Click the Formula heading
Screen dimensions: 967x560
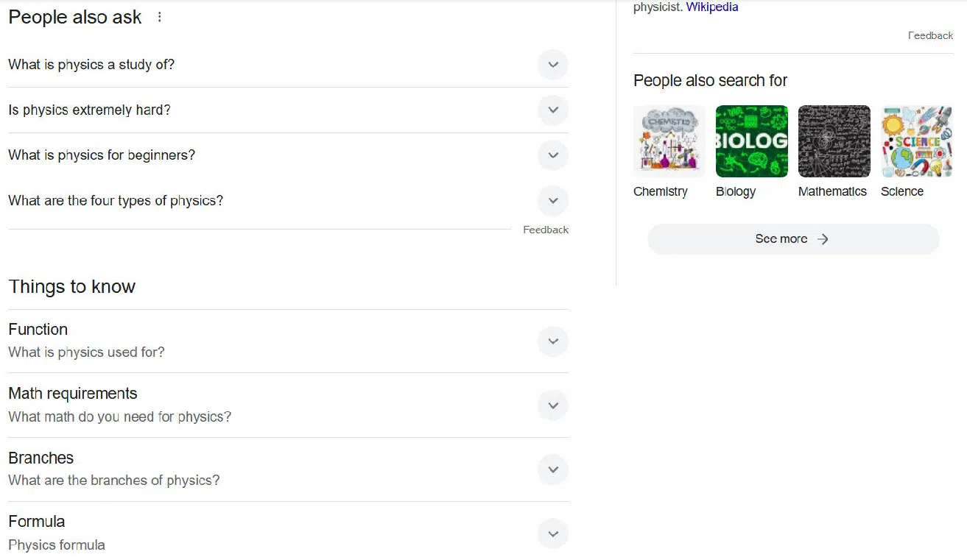pos(36,522)
